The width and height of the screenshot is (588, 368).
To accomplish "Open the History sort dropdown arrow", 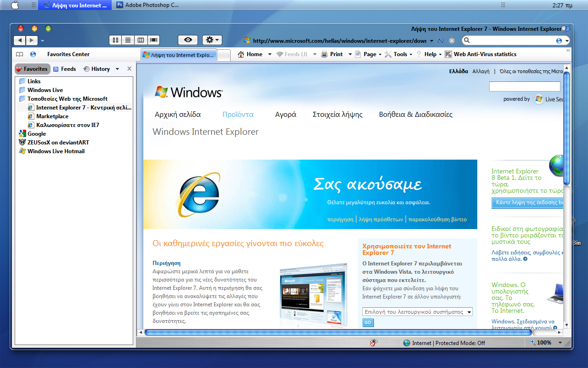I will (x=117, y=69).
